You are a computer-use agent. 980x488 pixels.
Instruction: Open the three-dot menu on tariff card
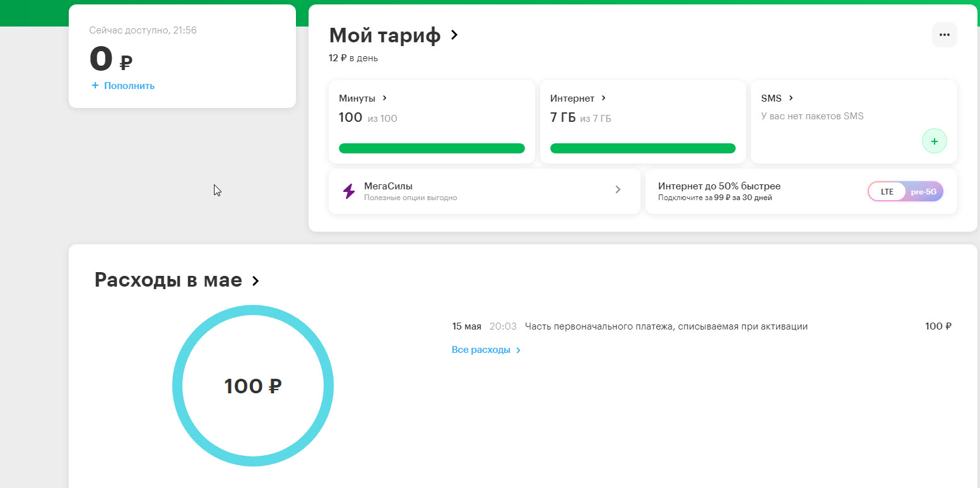(x=944, y=35)
